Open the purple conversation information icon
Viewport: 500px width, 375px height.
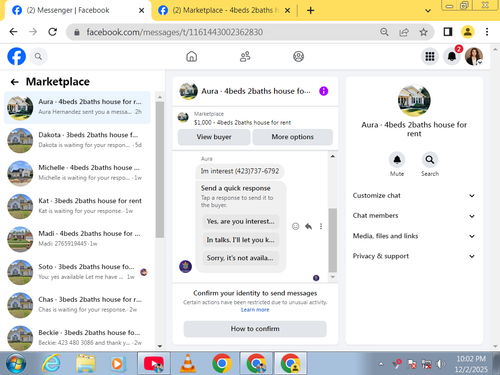pos(323,91)
